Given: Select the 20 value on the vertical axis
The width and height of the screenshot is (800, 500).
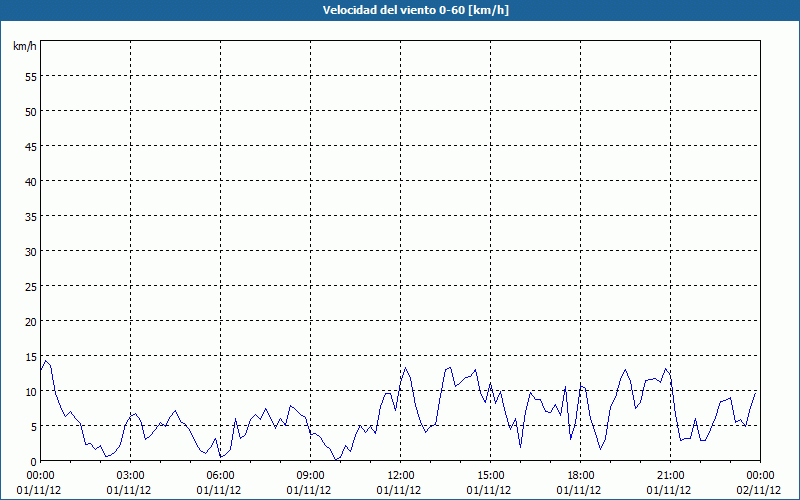Looking at the screenshot, I should pos(30,321).
